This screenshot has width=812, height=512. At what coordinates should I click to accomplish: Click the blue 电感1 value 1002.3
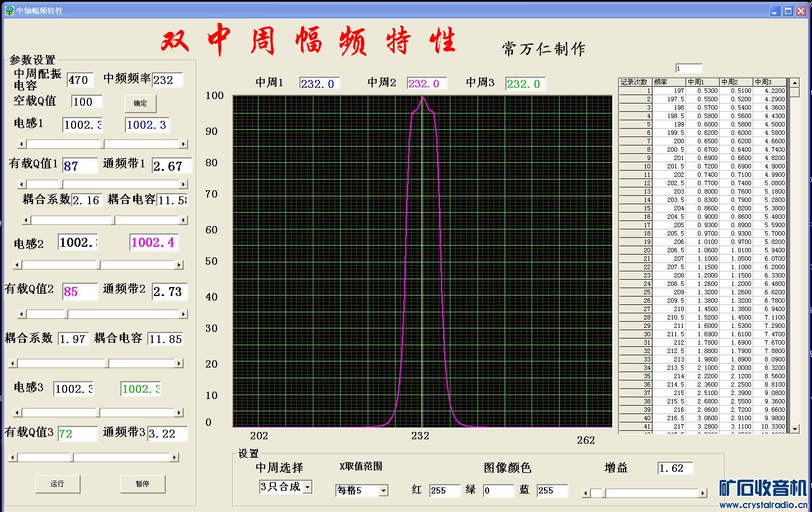pyautogui.click(x=147, y=125)
